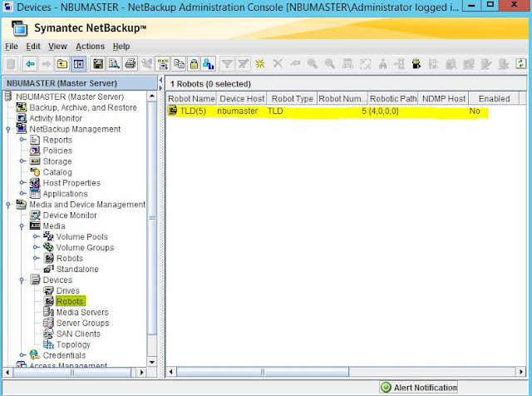Select Drives under Devices
The image size is (532, 396).
[68, 290]
